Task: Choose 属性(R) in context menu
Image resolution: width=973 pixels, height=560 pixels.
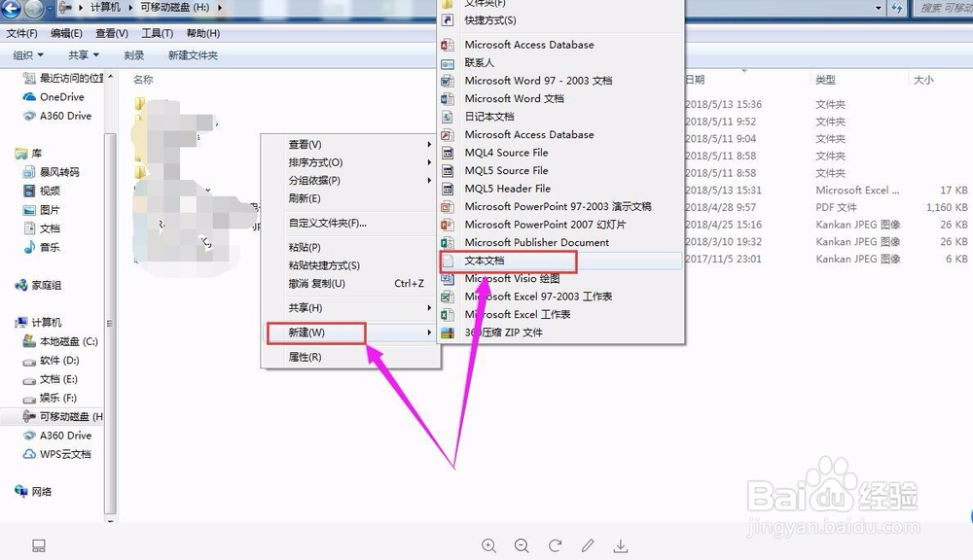Action: (x=350, y=357)
